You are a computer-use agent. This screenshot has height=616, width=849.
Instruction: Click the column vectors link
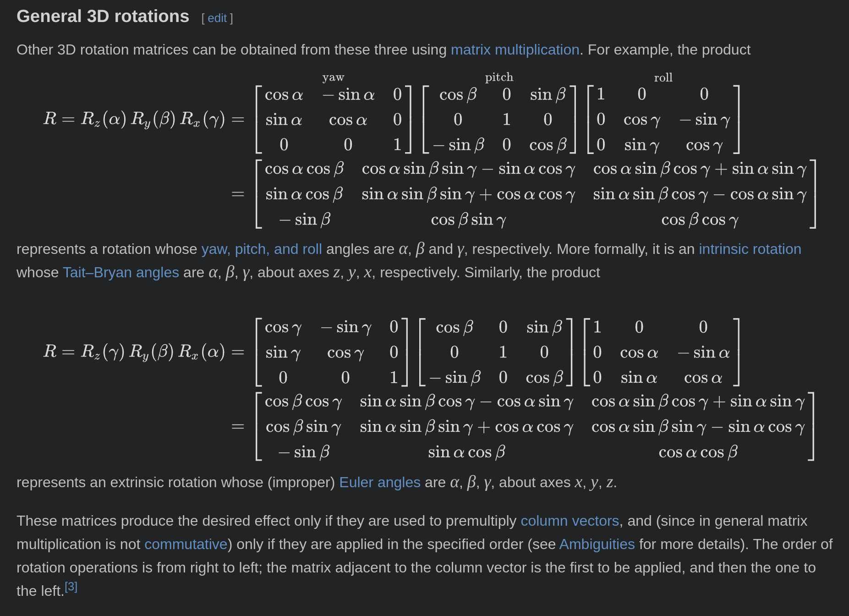570,521
